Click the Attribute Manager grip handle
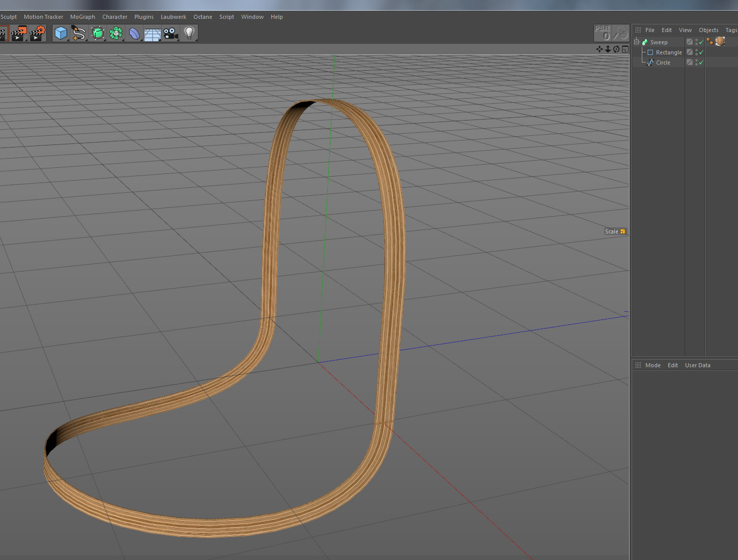Image resolution: width=738 pixels, height=560 pixels. tap(638, 365)
